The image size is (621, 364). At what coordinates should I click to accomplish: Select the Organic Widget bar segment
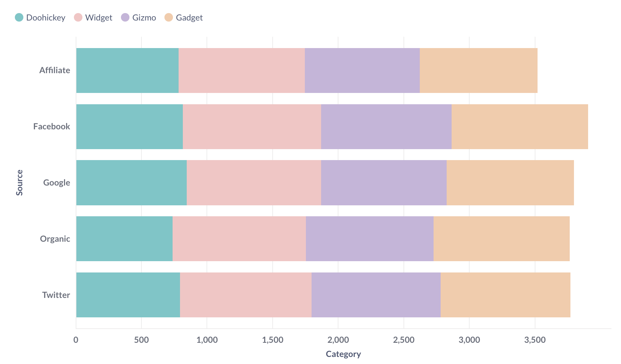tap(239, 239)
